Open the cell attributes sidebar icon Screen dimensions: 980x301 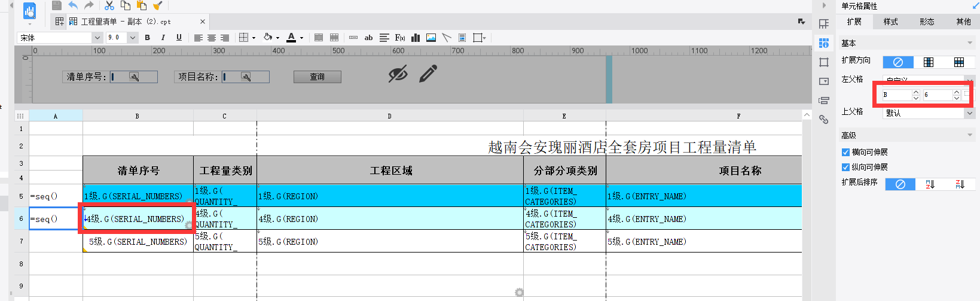[x=824, y=43]
